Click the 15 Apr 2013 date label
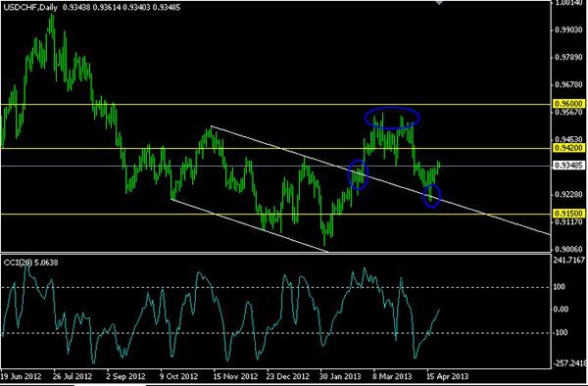This screenshot has height=386, width=588. (448, 376)
